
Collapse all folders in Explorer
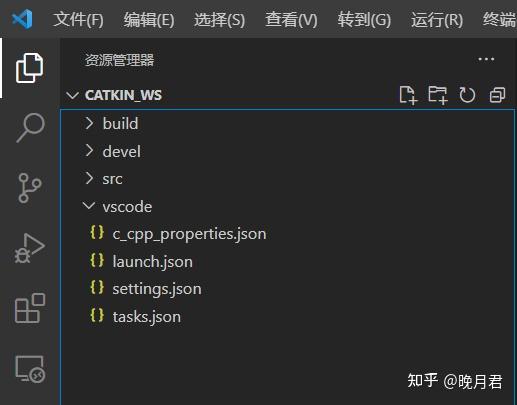click(x=497, y=95)
